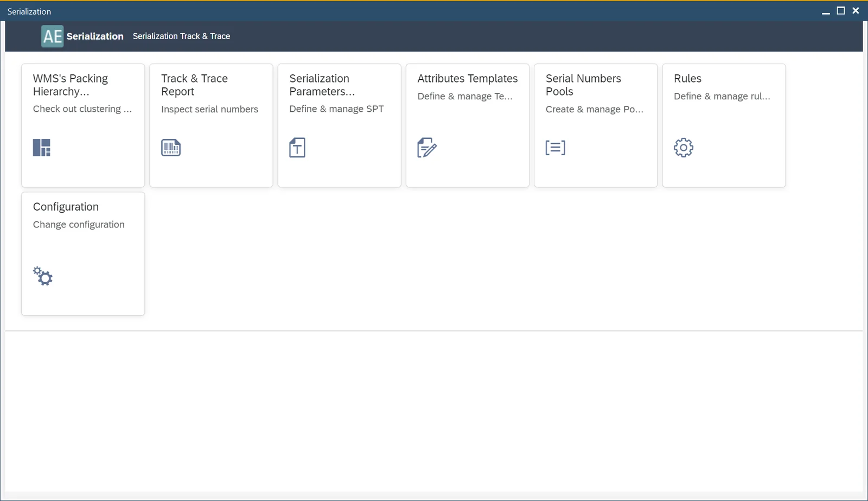
Task: Maximize the Serialization window
Action: (841, 11)
